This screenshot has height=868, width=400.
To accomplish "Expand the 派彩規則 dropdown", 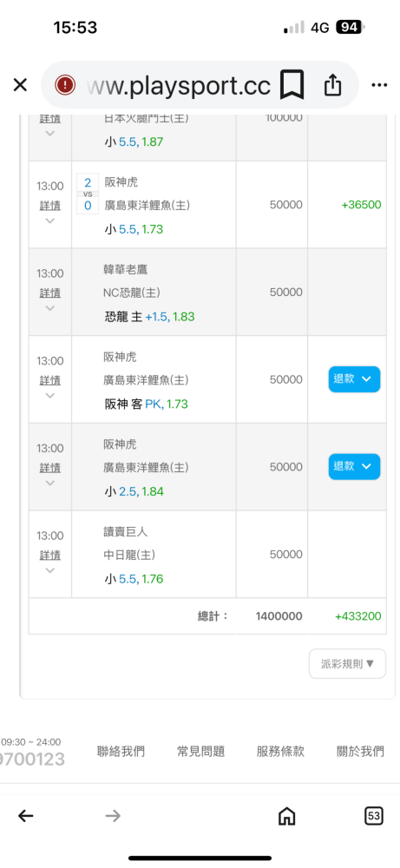I will (347, 663).
